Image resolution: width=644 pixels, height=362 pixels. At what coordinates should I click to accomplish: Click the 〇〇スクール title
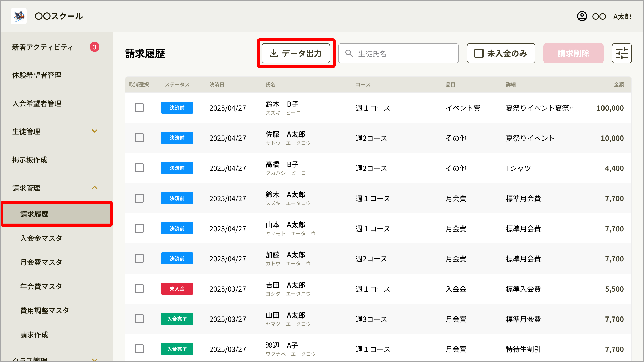point(59,16)
